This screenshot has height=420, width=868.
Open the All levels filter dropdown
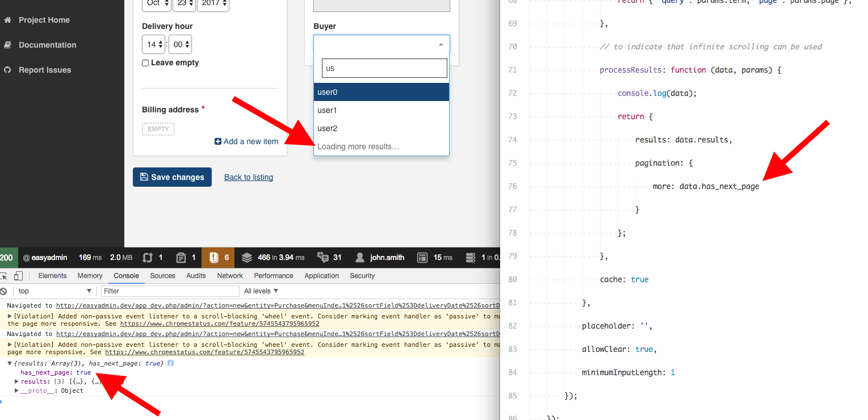(x=261, y=291)
